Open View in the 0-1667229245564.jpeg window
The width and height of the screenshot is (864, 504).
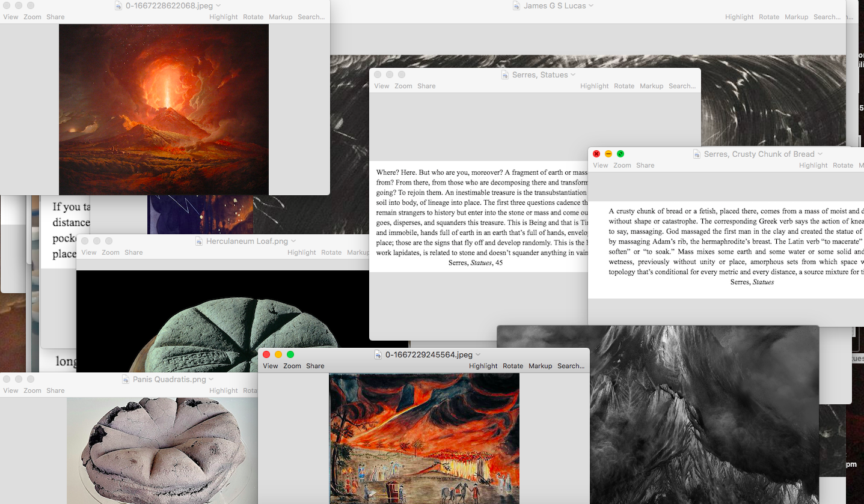pos(271,366)
